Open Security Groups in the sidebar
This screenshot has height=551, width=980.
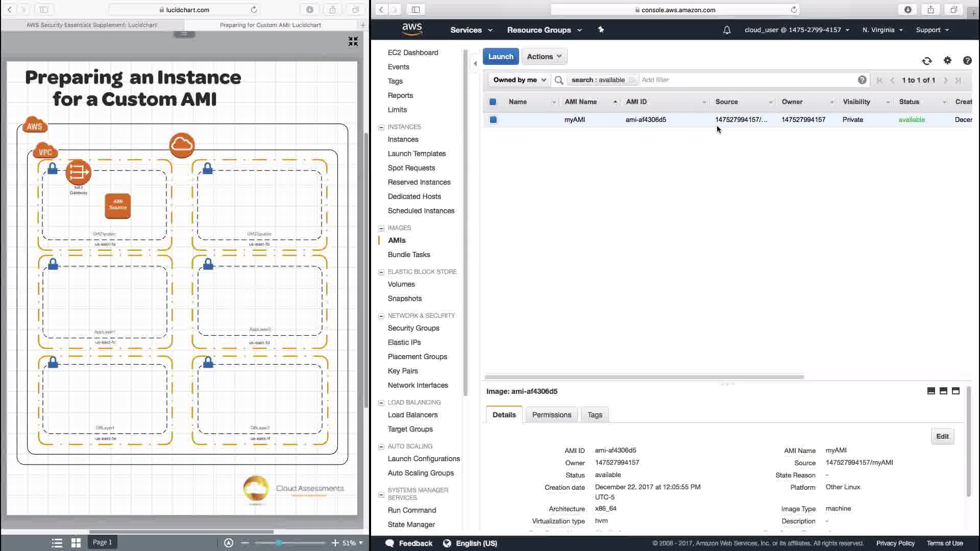click(x=413, y=328)
